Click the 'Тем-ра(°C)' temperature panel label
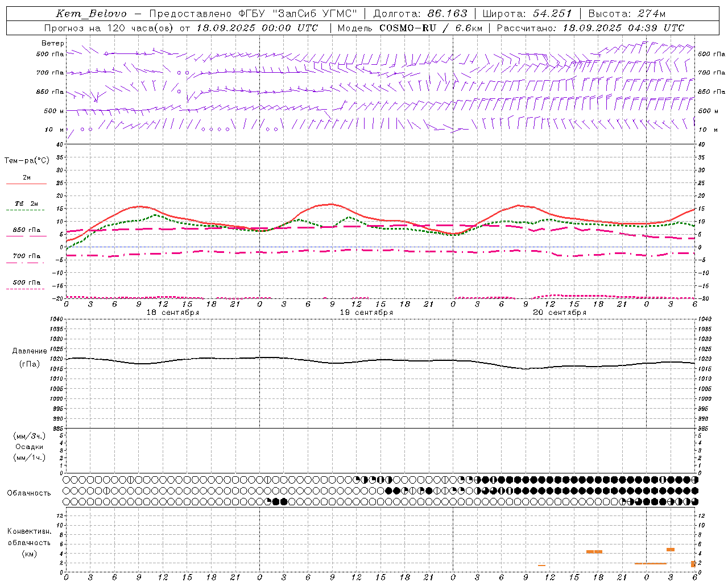728x582 pixels. (27, 161)
